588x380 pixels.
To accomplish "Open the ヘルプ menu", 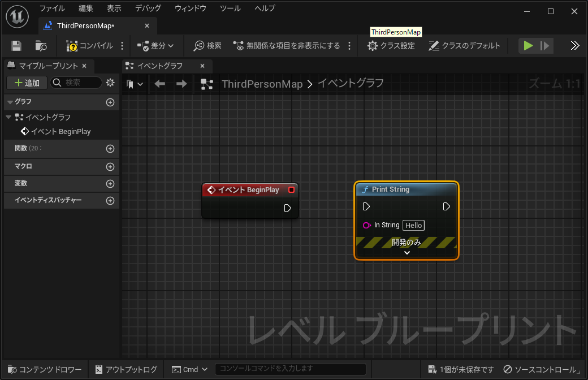I will [x=265, y=8].
